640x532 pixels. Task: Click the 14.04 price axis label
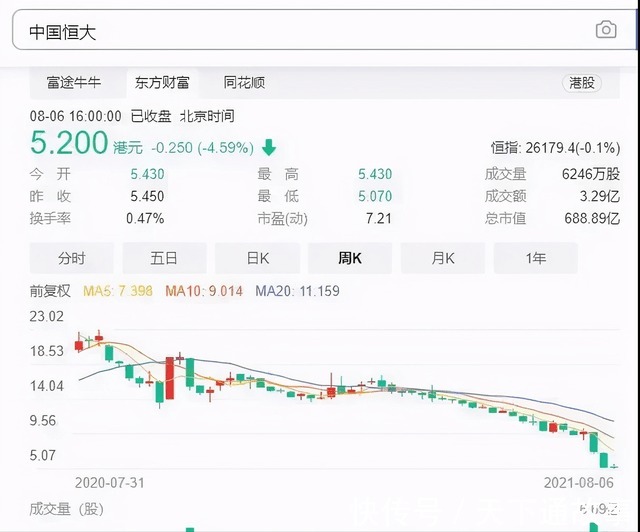(x=47, y=386)
